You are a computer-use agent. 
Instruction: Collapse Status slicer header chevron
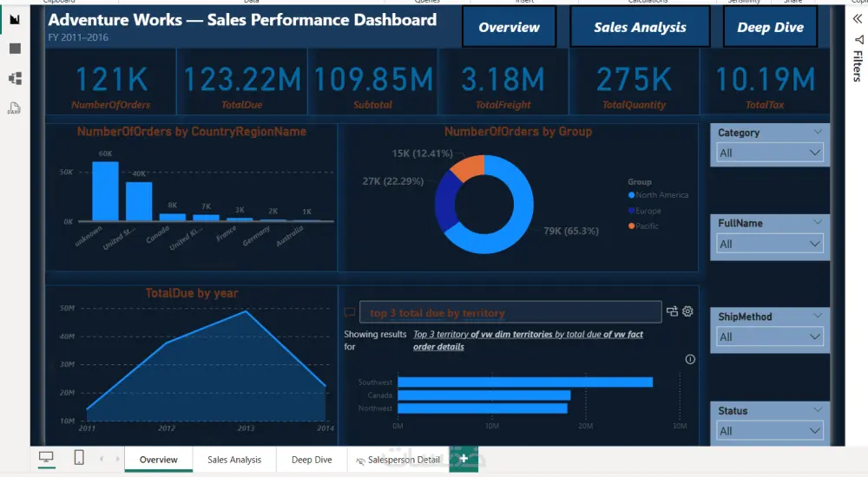point(818,409)
